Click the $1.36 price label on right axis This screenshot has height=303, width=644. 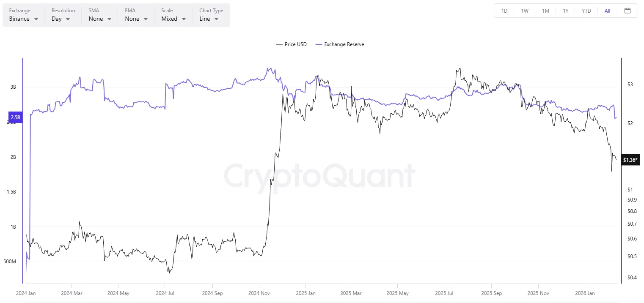[x=630, y=160]
